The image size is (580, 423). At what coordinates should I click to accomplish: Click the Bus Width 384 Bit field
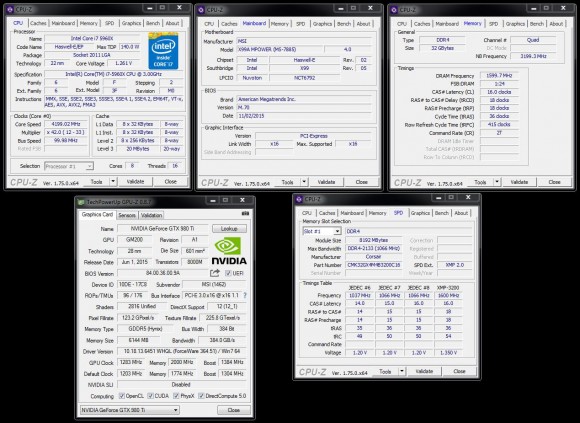click(x=226, y=329)
